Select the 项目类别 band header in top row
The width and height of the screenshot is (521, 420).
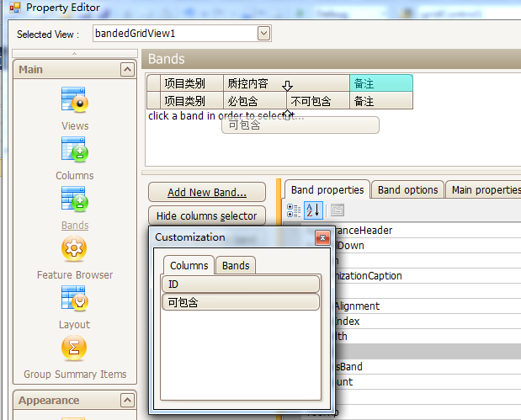coord(192,83)
